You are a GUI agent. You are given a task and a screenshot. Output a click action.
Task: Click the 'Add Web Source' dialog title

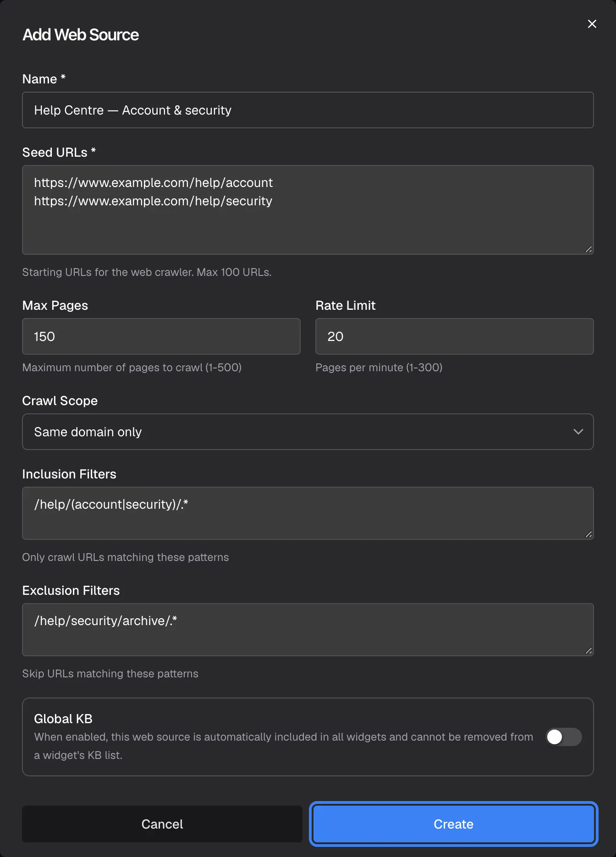coord(81,35)
